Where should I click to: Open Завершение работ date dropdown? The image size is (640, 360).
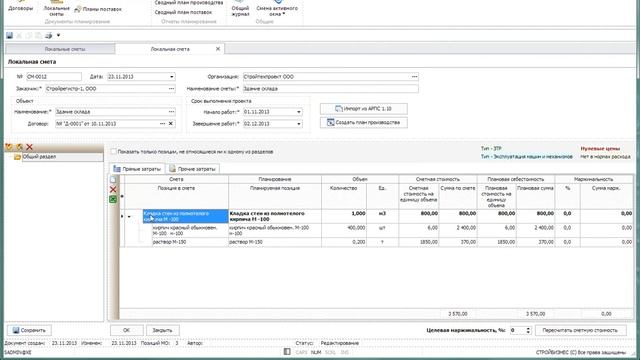tap(299, 124)
